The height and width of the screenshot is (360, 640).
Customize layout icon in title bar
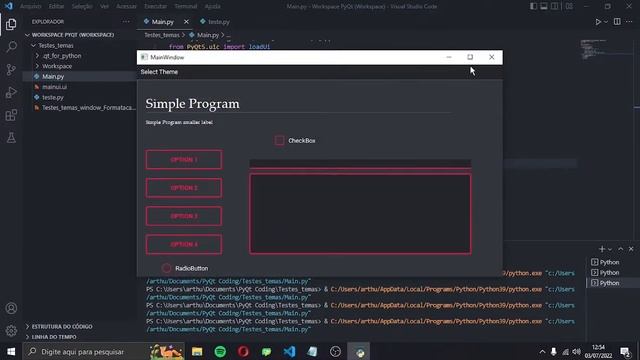point(569,6)
